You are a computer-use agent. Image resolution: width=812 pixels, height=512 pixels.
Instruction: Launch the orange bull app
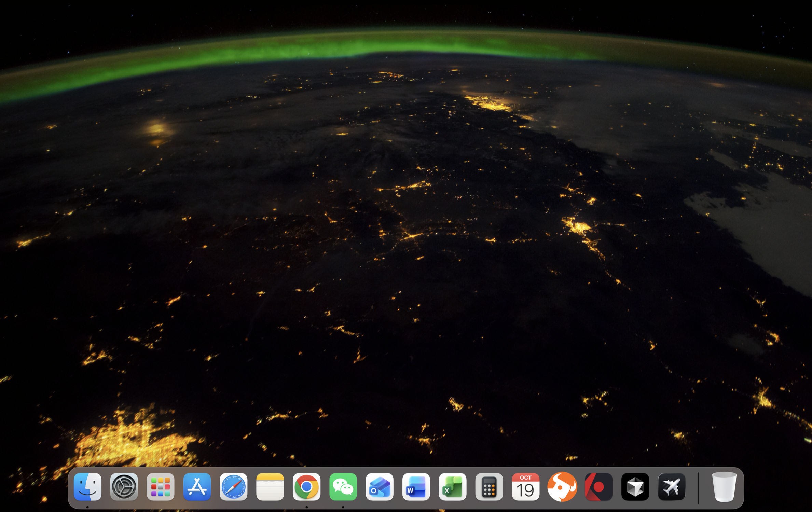pyautogui.click(x=562, y=487)
